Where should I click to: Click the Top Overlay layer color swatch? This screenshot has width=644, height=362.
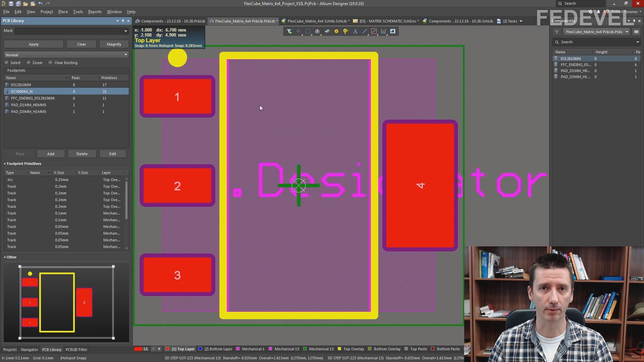339,349
